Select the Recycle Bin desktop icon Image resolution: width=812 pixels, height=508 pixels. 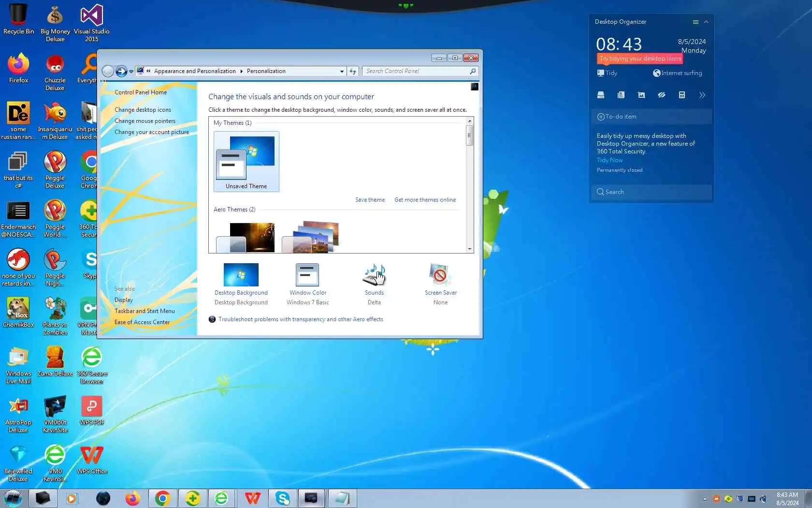[18, 19]
